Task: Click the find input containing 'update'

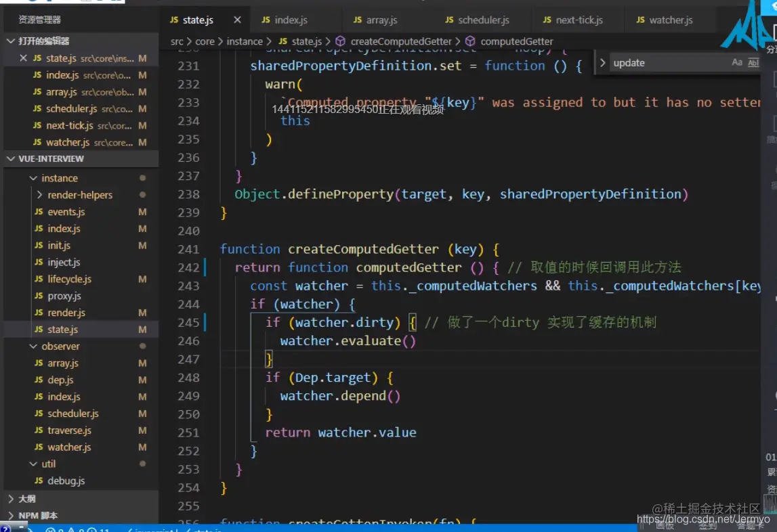Action: point(669,63)
